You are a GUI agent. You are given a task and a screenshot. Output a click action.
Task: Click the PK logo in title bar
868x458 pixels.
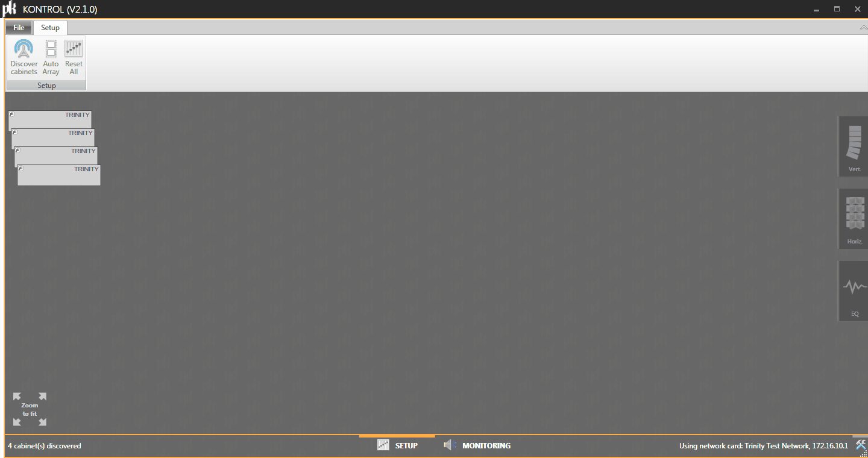coord(9,9)
